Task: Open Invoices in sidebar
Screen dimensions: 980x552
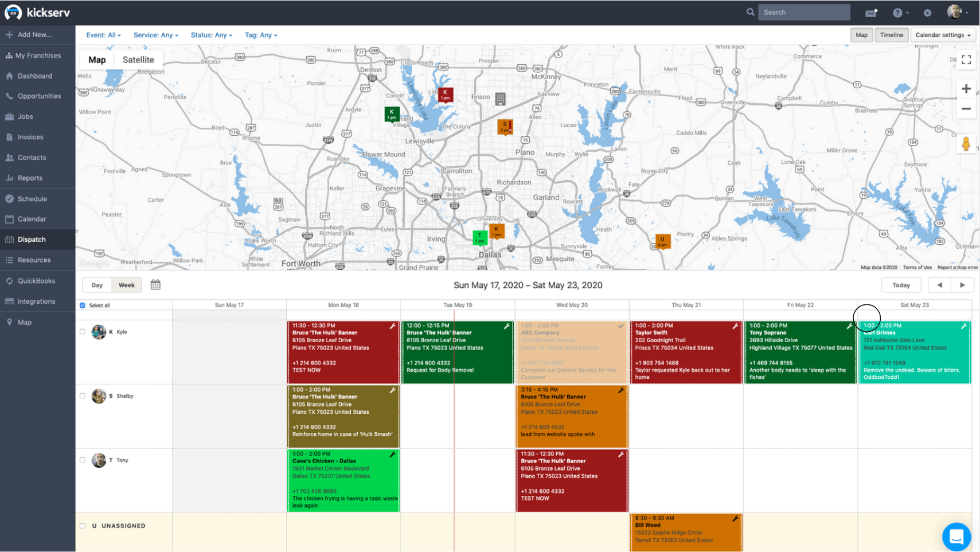Action: click(38, 137)
